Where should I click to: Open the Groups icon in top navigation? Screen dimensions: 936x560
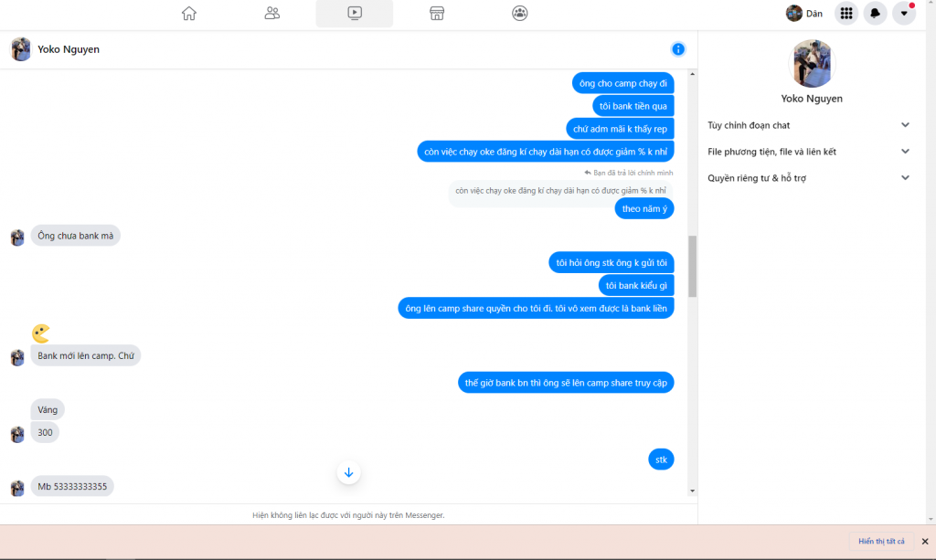(519, 13)
